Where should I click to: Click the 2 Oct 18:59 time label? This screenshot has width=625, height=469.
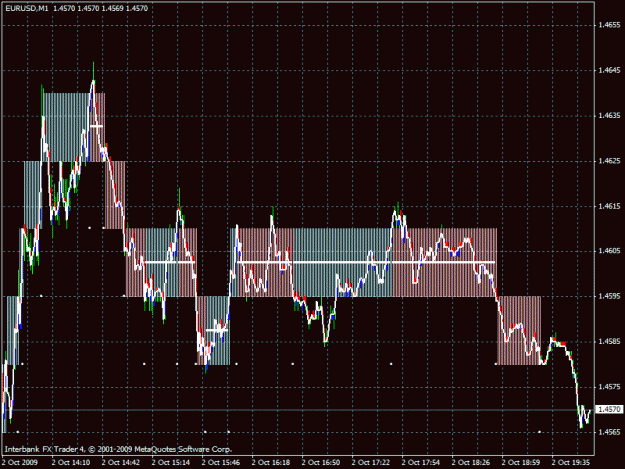coord(521,463)
